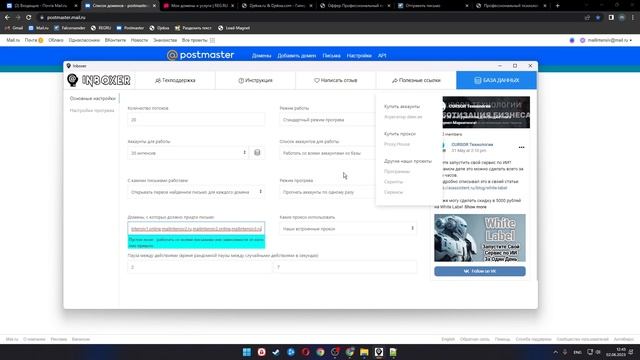Screen dimensions: 640x360
Task: Open Настройки in postmaster navigation
Action: tap(359, 56)
